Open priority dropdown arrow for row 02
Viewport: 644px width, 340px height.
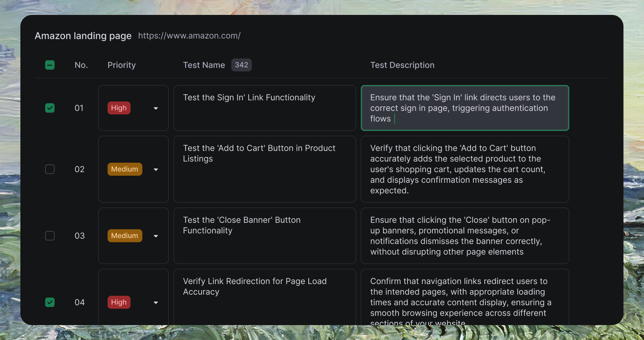[x=156, y=169]
